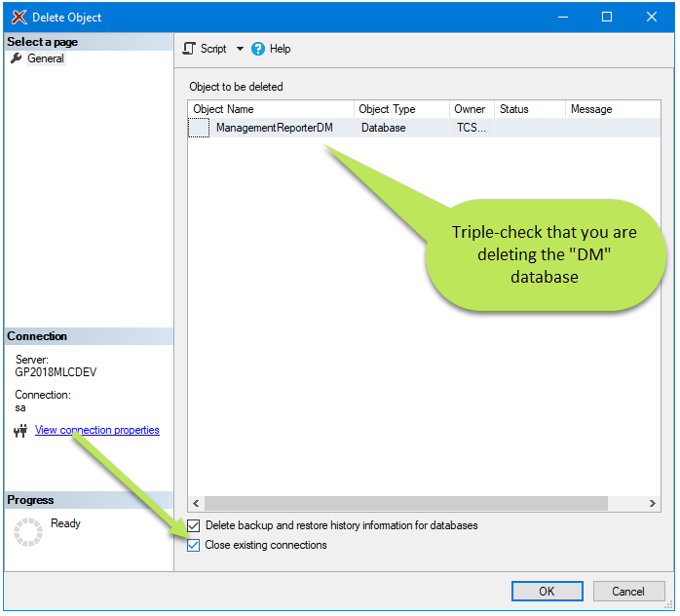Click the connection properties plug icon
Image resolution: width=680 pixels, height=616 pixels.
pos(19,431)
